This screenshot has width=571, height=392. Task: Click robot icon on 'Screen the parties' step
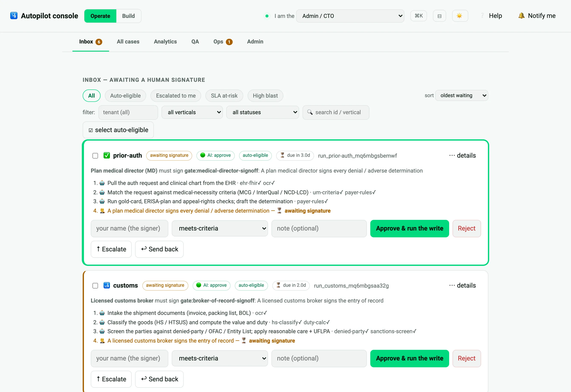point(102,331)
